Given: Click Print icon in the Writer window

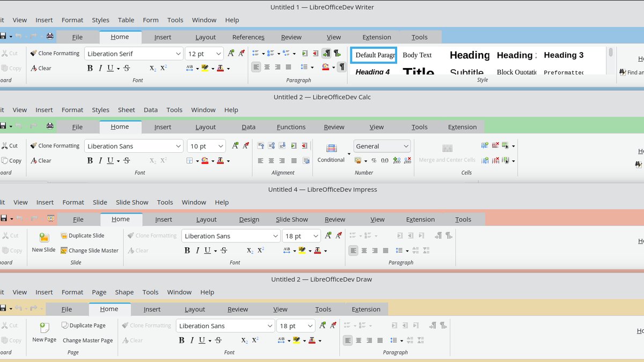Looking at the screenshot, I should pyautogui.click(x=50, y=36).
